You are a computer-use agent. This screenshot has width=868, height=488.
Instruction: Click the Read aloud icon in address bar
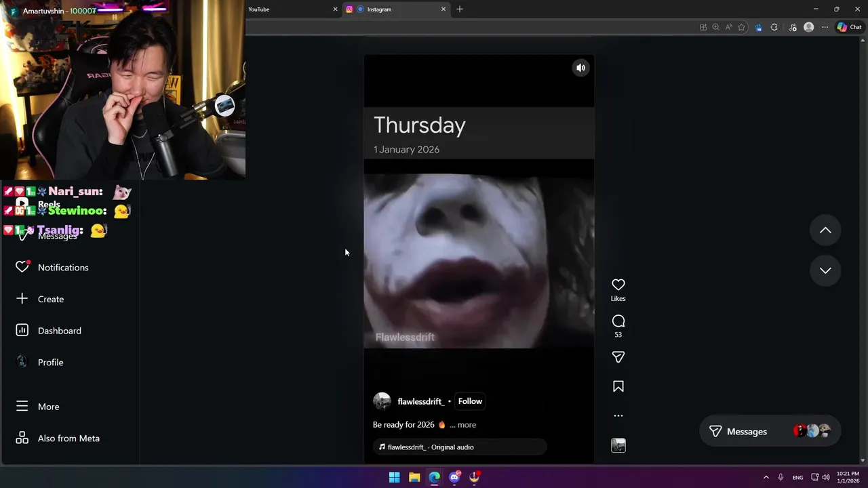(729, 27)
